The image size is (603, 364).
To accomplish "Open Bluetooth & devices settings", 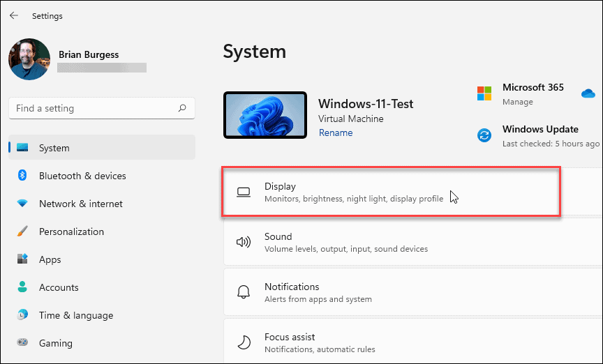I will click(x=102, y=176).
